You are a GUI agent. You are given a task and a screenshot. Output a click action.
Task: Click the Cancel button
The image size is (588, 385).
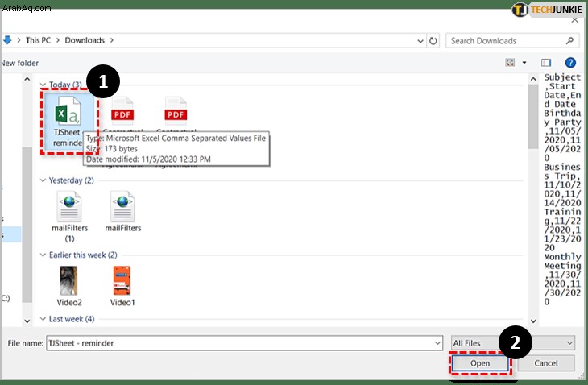click(x=546, y=363)
